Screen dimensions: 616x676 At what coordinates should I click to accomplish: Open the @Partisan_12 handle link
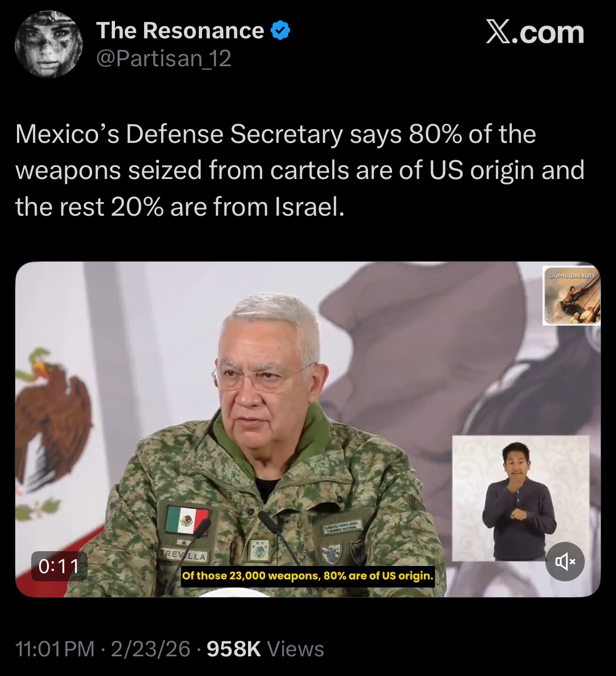point(164,59)
